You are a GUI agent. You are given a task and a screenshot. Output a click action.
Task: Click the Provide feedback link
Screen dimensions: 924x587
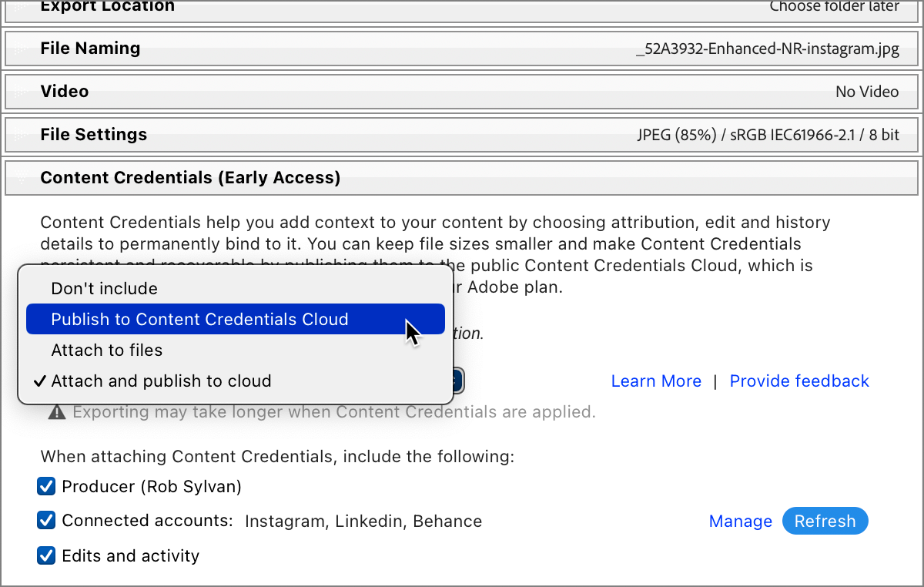pyautogui.click(x=799, y=381)
